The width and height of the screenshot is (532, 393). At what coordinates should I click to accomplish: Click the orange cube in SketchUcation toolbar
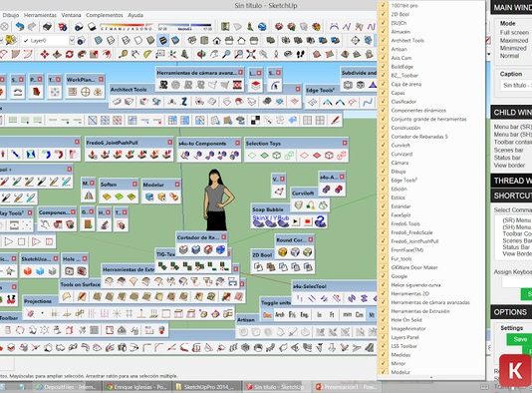[28, 271]
